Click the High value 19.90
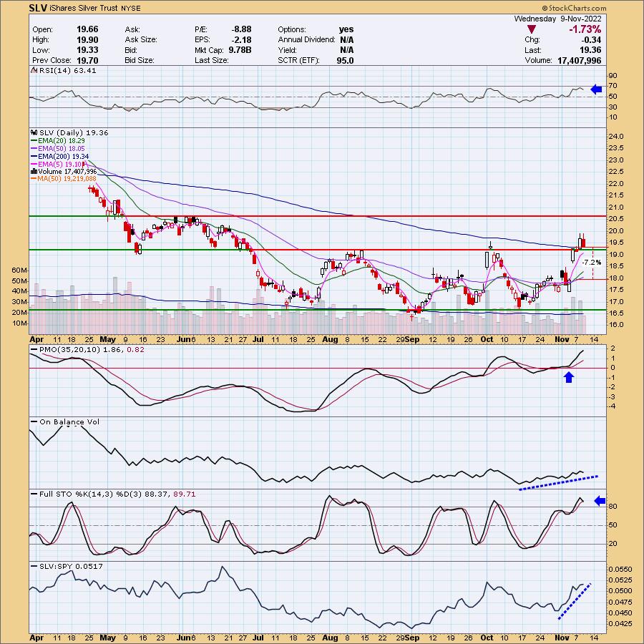This screenshot has height=644, width=644. (87, 40)
